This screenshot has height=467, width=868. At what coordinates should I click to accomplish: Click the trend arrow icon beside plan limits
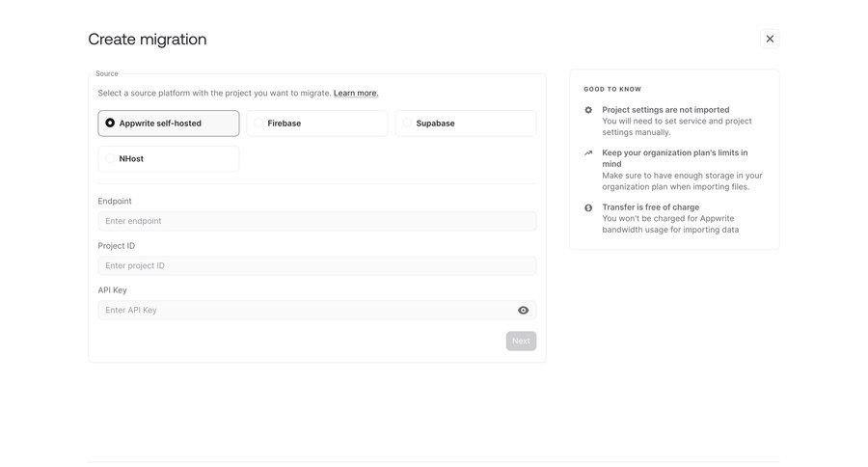(588, 152)
